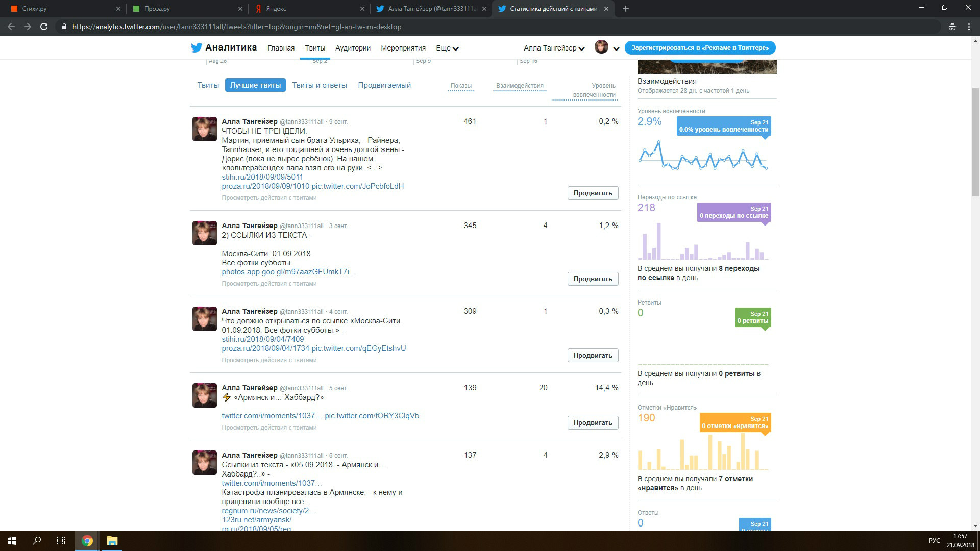Click the incognito icon in toolbar
Screen dimensions: 980x551
(952, 27)
